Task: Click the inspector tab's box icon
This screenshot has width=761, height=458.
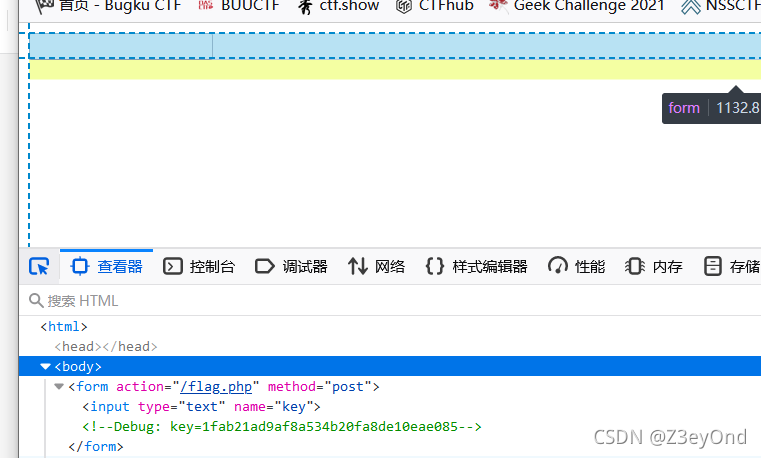Action: pos(80,266)
